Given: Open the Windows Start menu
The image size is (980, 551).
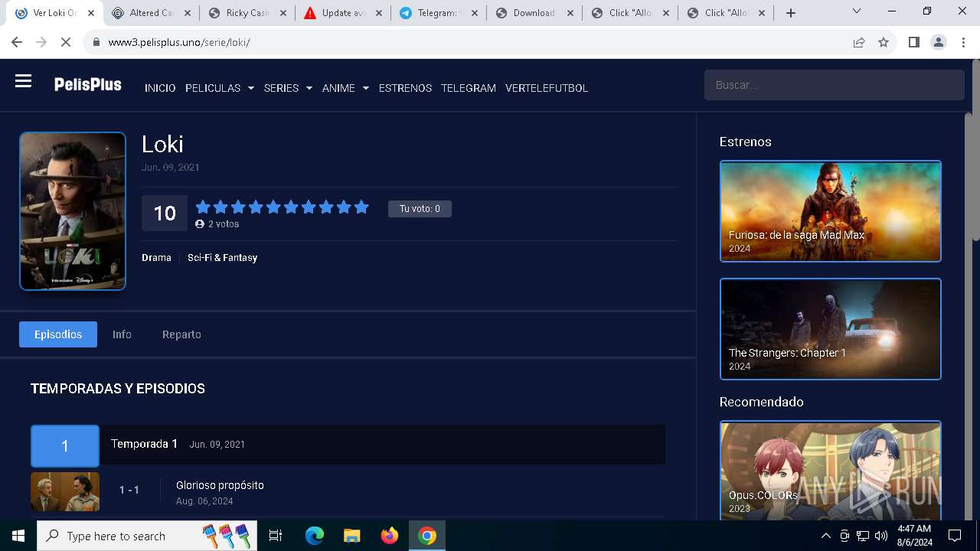Looking at the screenshot, I should (x=18, y=536).
